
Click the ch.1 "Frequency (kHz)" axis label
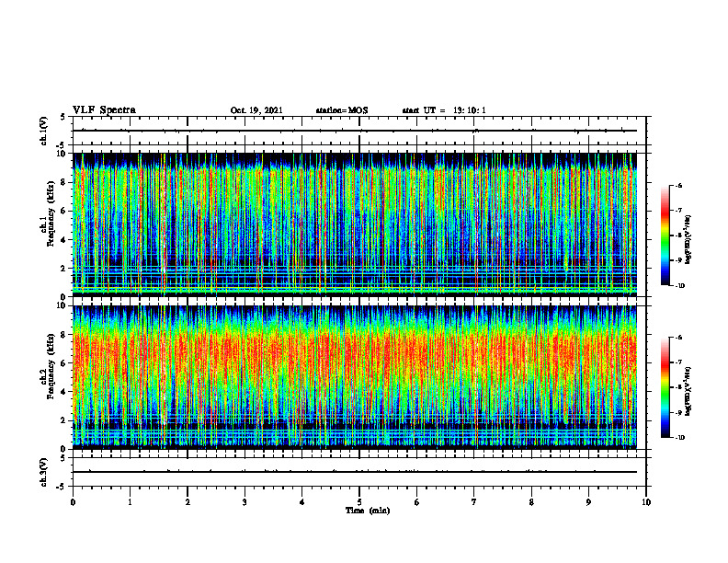(51, 212)
